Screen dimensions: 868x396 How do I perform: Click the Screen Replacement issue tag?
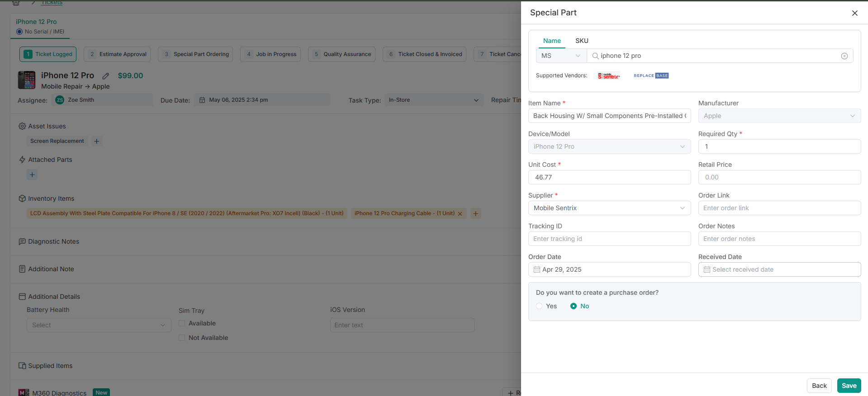pos(57,141)
